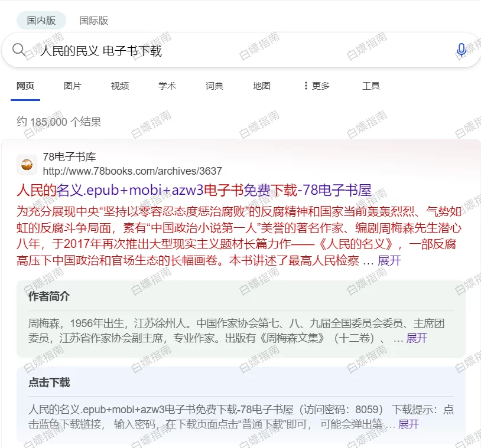This screenshot has height=448, width=481.
Task: Click the magnifier search icon
Action: pyautogui.click(x=18, y=50)
